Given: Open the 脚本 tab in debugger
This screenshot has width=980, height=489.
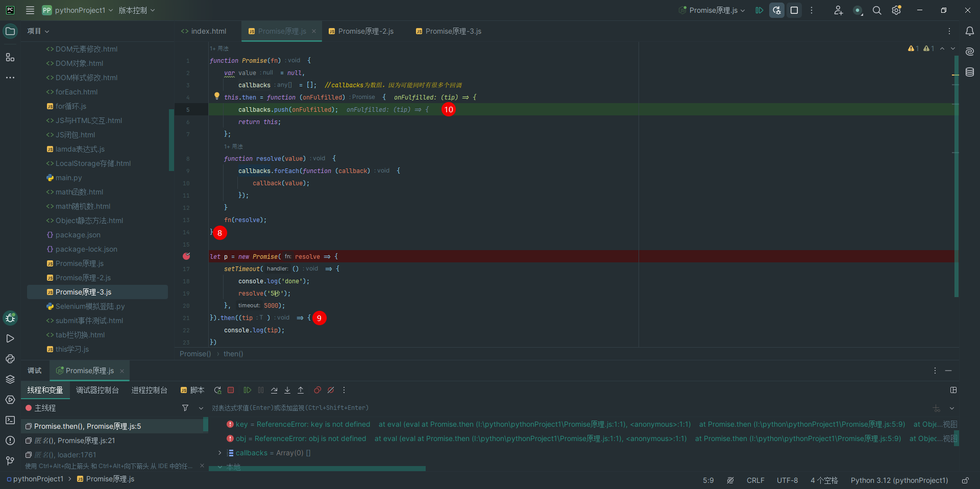Looking at the screenshot, I should click(192, 390).
